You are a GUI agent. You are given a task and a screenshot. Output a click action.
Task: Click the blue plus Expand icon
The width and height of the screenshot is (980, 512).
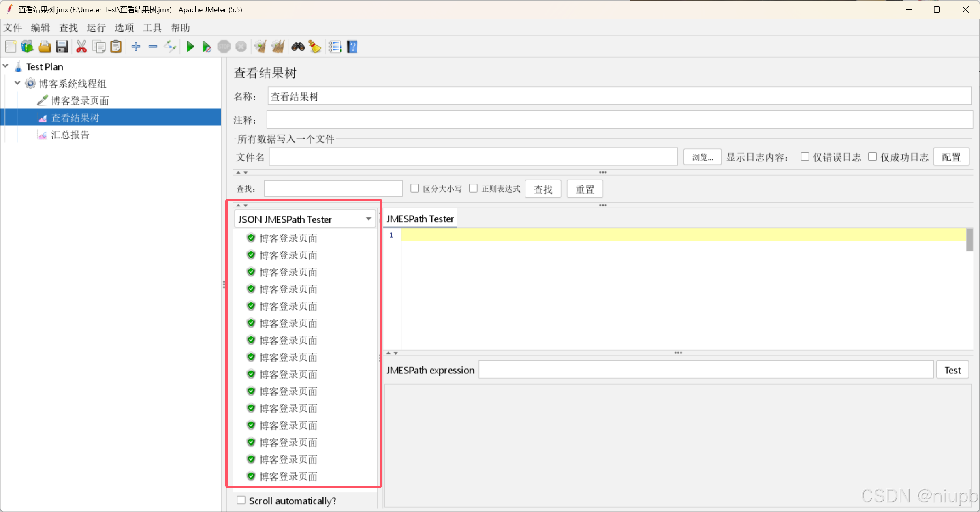click(x=136, y=47)
